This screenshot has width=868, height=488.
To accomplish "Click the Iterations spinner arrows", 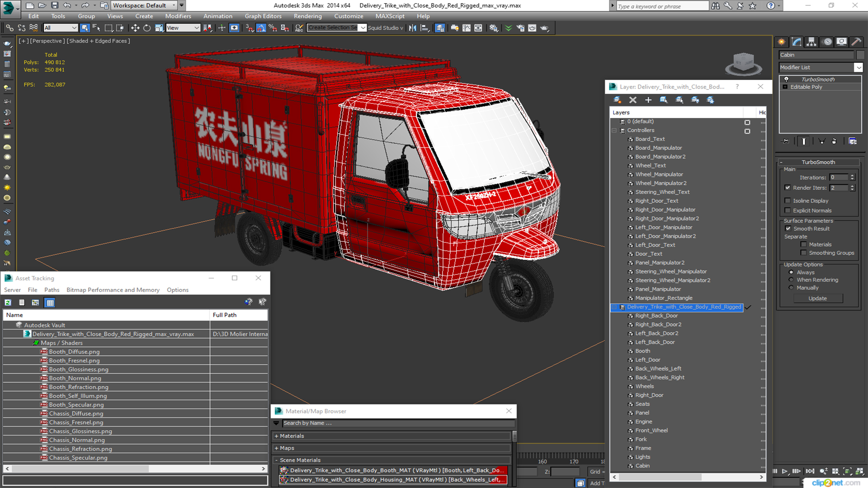I will click(x=852, y=178).
